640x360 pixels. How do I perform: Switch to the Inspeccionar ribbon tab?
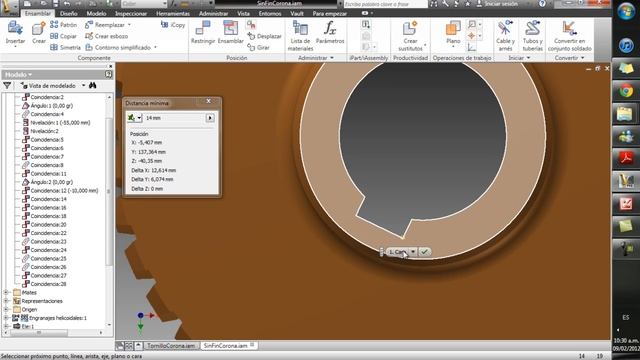pos(131,13)
